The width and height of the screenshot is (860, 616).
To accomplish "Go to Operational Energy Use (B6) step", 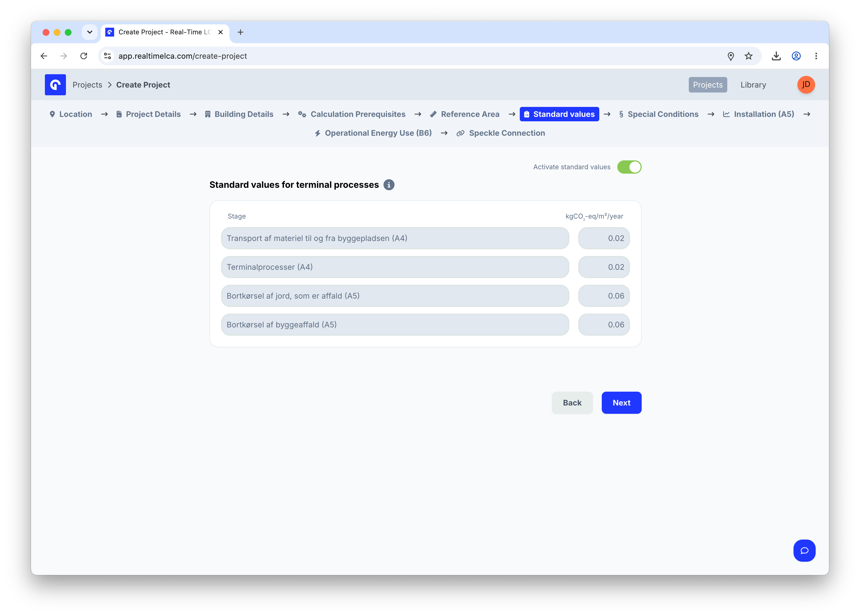I will click(x=373, y=133).
